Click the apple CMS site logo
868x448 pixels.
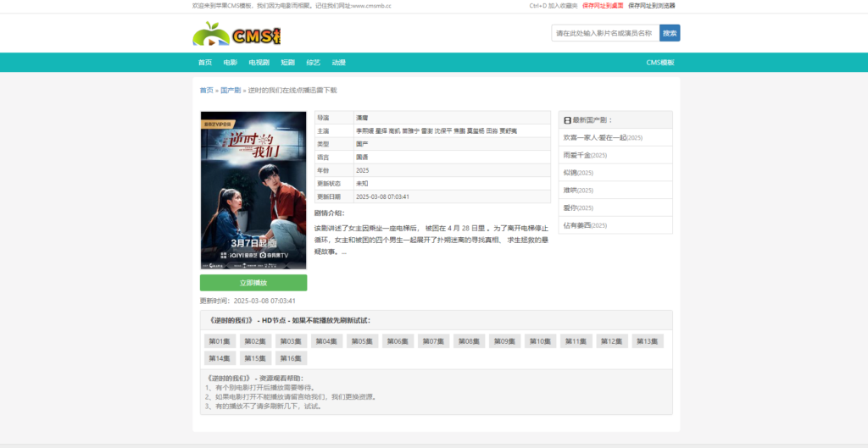[x=236, y=34]
